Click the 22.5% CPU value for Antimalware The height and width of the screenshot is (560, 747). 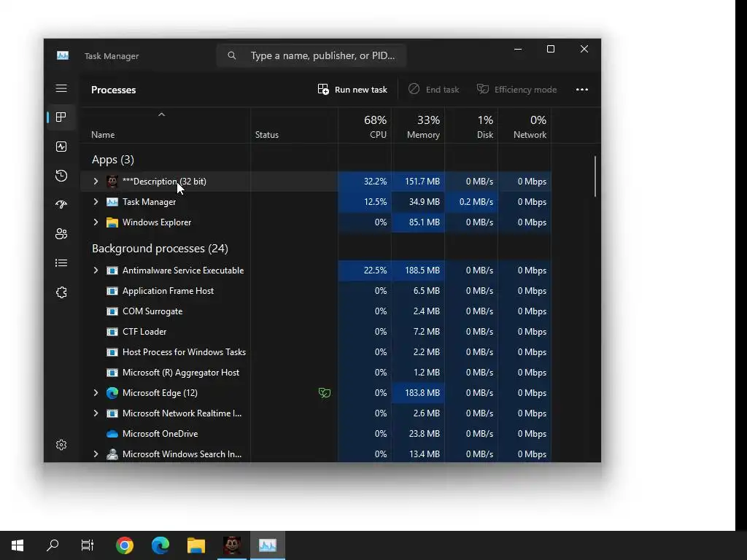pyautogui.click(x=365, y=271)
